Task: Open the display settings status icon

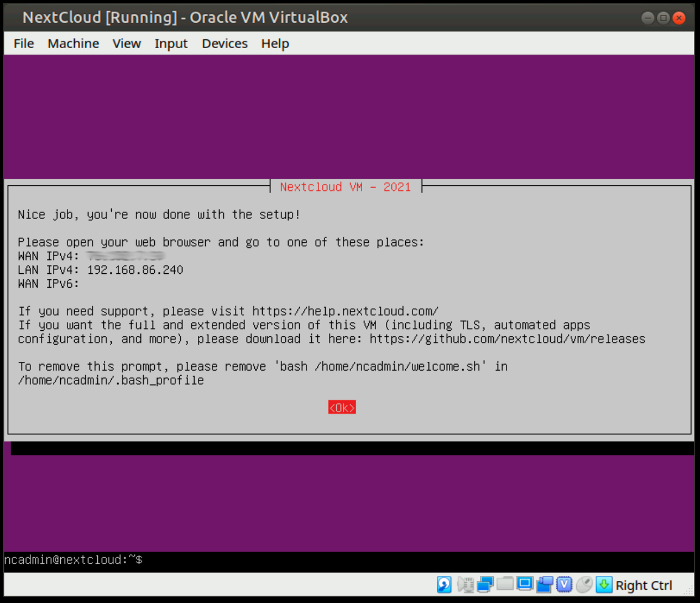Action: [x=524, y=584]
